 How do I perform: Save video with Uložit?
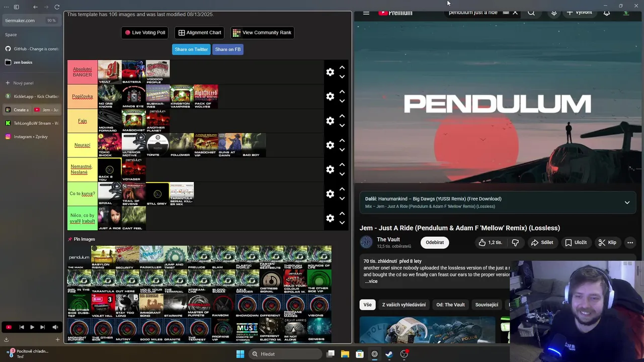(576, 242)
